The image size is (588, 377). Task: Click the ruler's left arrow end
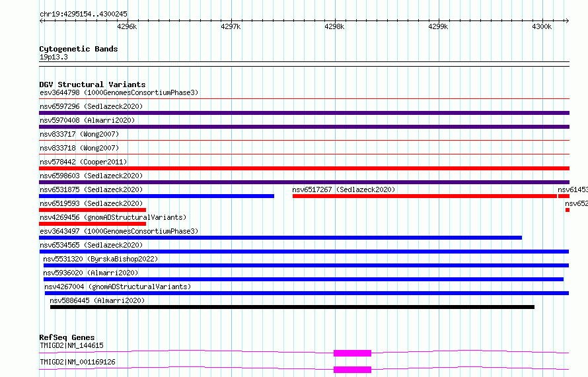click(41, 20)
